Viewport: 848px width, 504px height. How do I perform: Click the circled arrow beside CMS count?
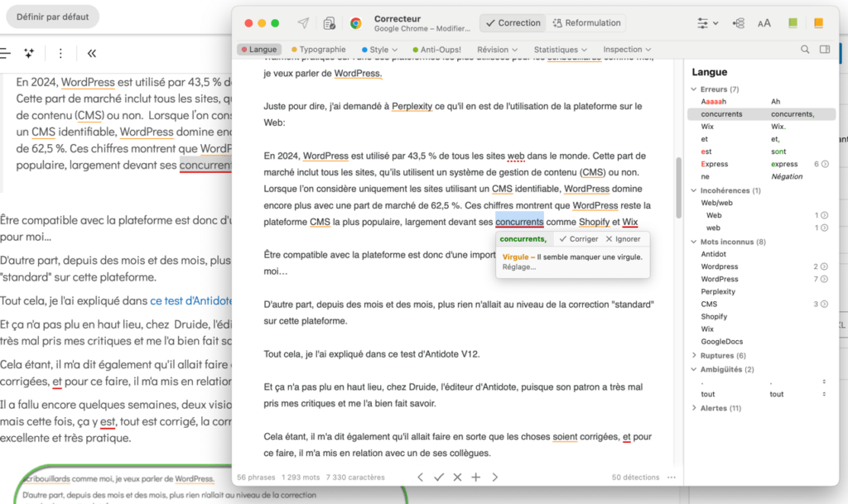tap(824, 304)
